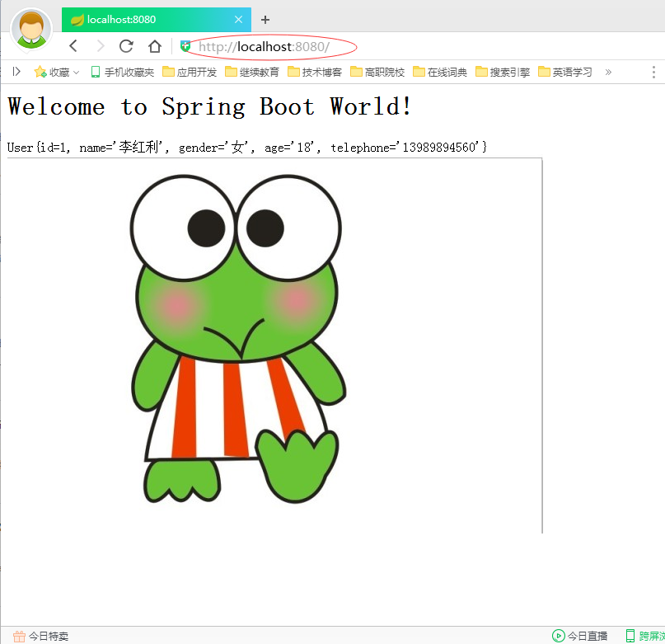Open 今日特卖 in status bar
This screenshot has width=665, height=644.
click(x=40, y=636)
